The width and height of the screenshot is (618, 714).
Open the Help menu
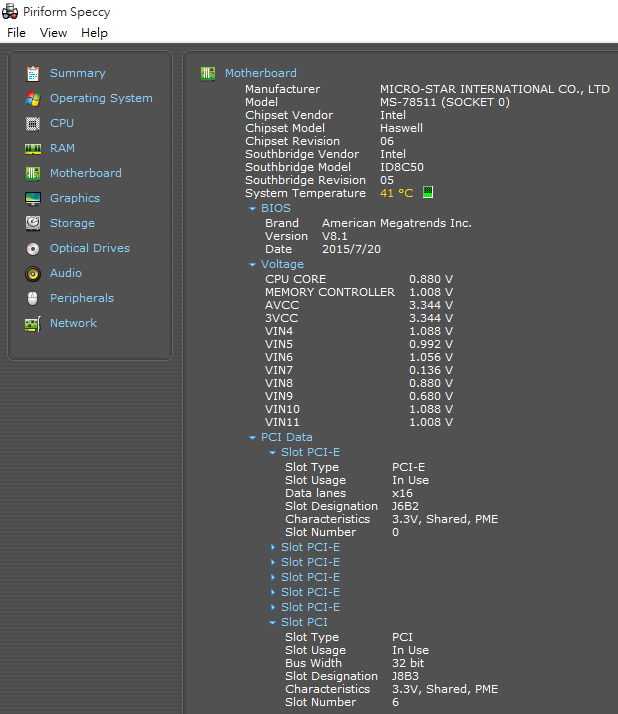click(x=94, y=33)
